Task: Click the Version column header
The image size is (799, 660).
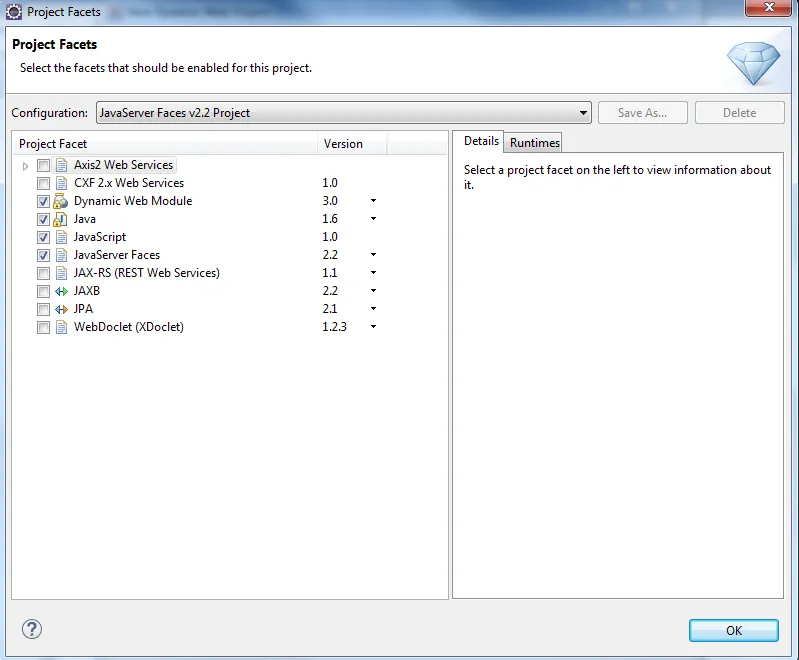Action: click(x=352, y=144)
